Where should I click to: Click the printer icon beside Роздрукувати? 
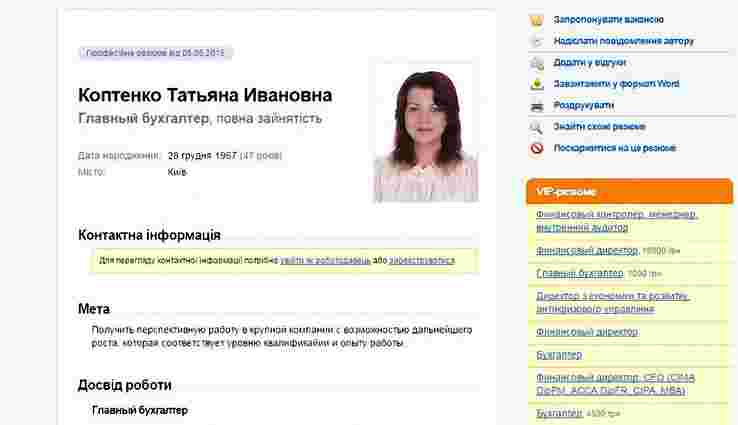537,106
